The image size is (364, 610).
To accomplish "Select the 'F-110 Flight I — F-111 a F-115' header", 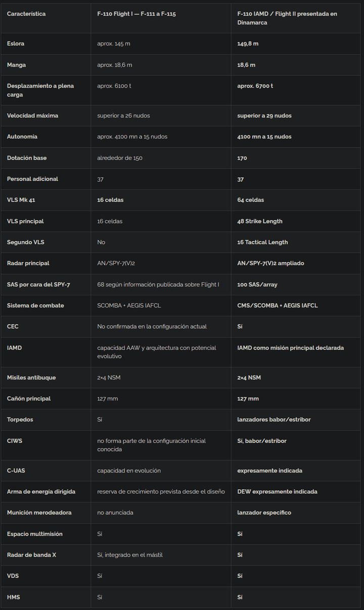I will click(x=136, y=14).
